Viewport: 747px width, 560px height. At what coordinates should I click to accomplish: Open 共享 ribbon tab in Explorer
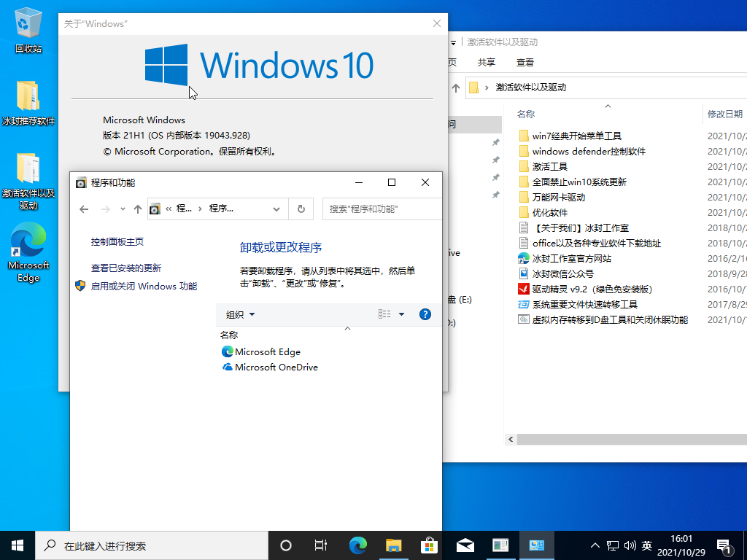487,63
